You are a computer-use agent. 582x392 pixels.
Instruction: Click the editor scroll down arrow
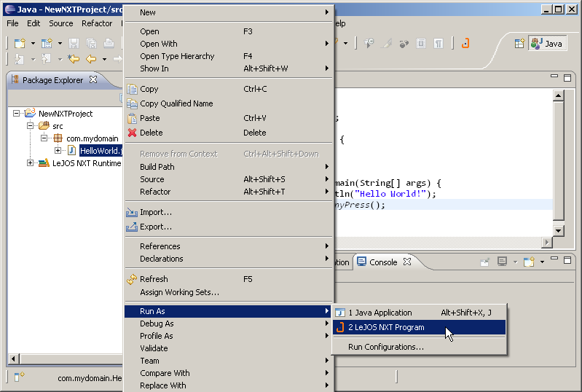(x=558, y=230)
